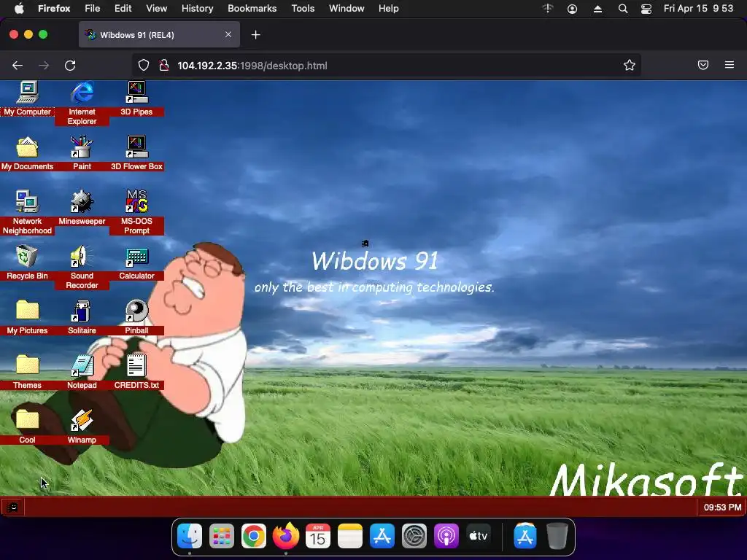The height and width of the screenshot is (560, 747).
Task: Open a new tab with the plus button
Action: point(256,35)
